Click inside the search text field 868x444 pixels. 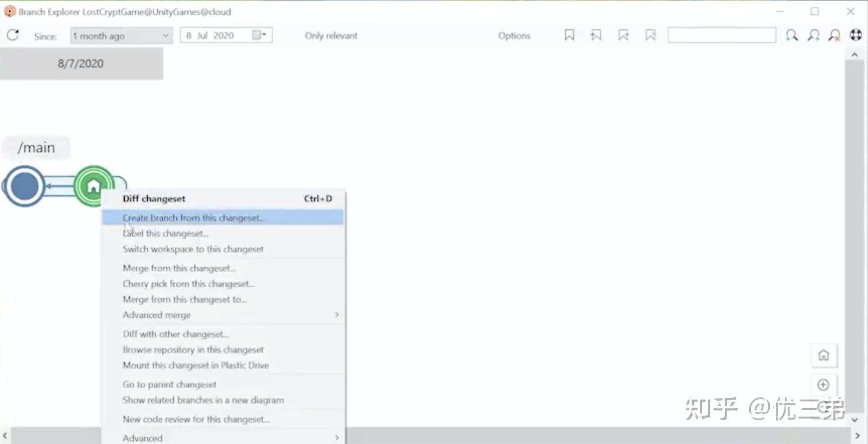(x=721, y=35)
